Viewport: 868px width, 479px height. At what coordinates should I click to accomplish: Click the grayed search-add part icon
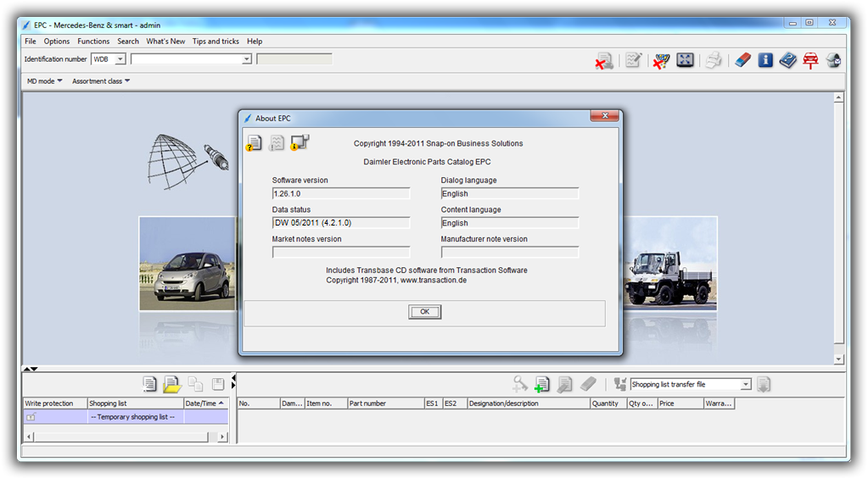(520, 384)
